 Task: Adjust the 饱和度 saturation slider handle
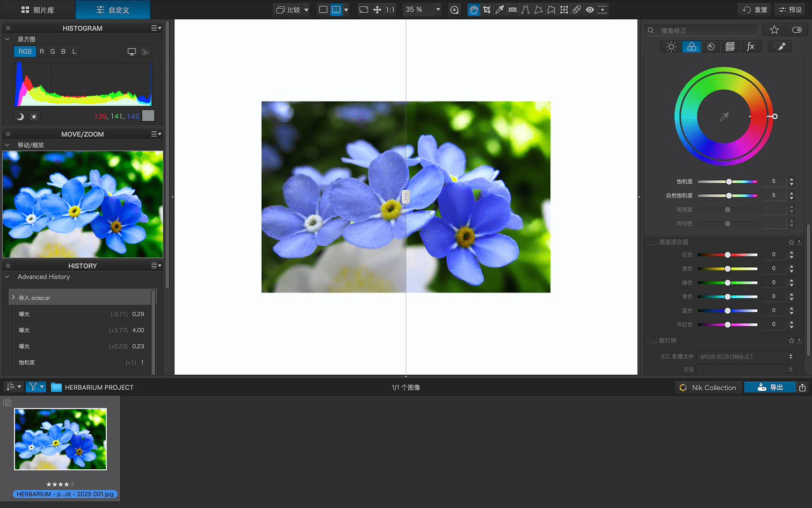coord(729,182)
